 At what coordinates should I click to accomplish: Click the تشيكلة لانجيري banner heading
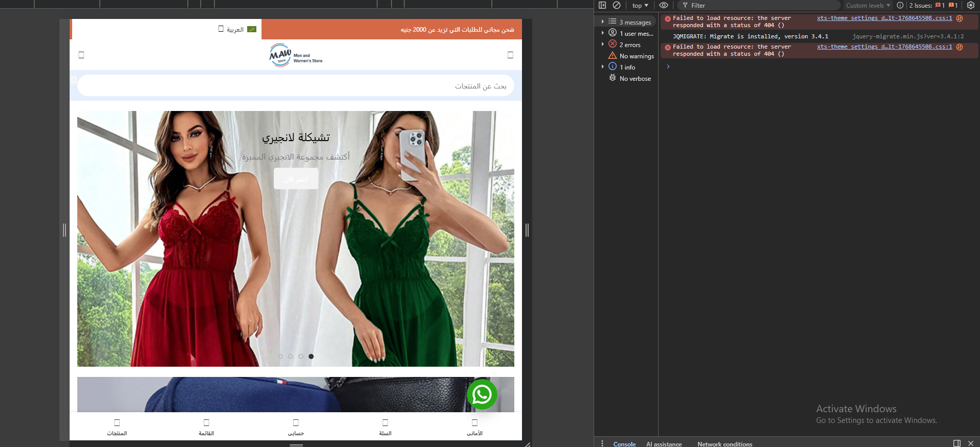(x=296, y=138)
